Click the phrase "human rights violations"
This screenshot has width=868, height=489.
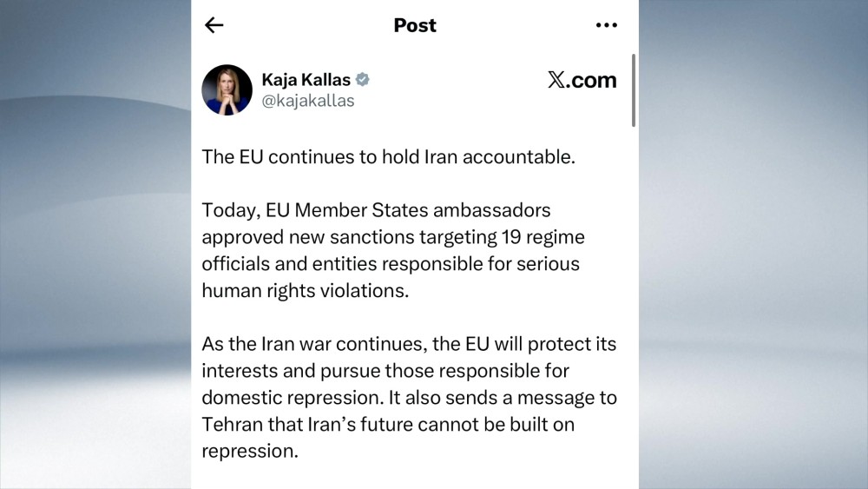coord(305,290)
